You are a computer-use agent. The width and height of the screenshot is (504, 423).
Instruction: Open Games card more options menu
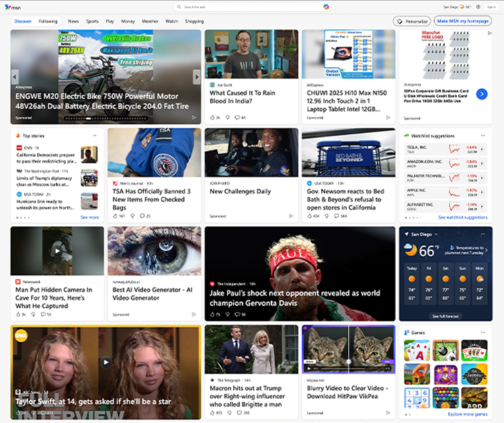[482, 332]
